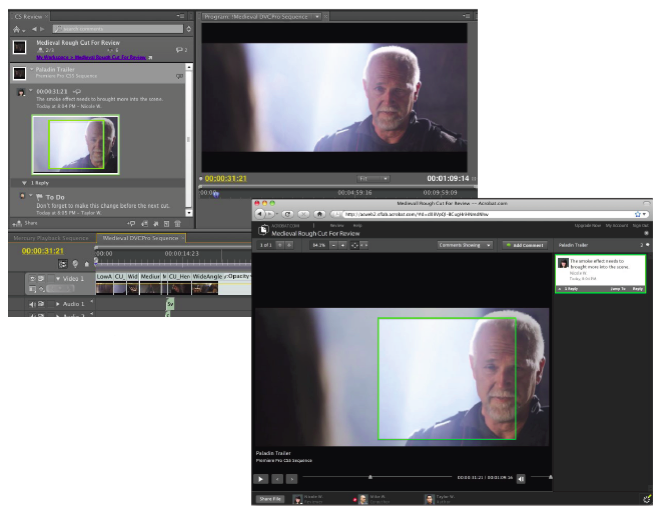Open the Program monitor panel flyout menu
The width and height of the screenshot is (660, 519).
point(466,16)
